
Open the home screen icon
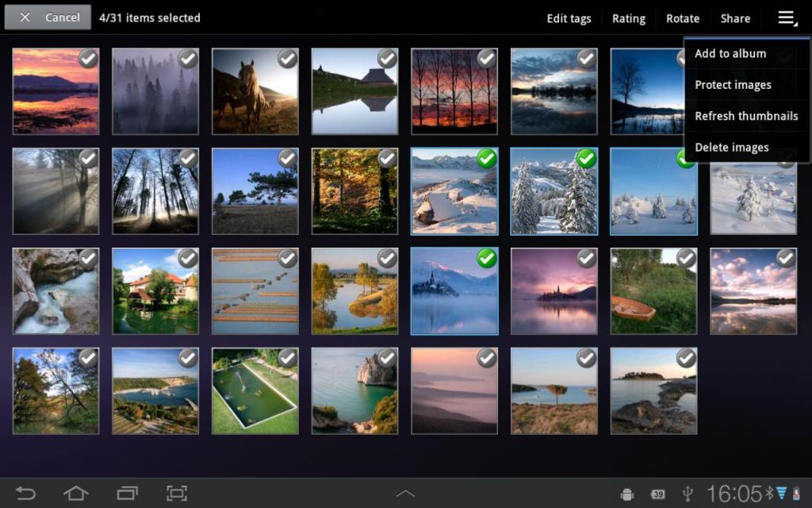tap(75, 493)
